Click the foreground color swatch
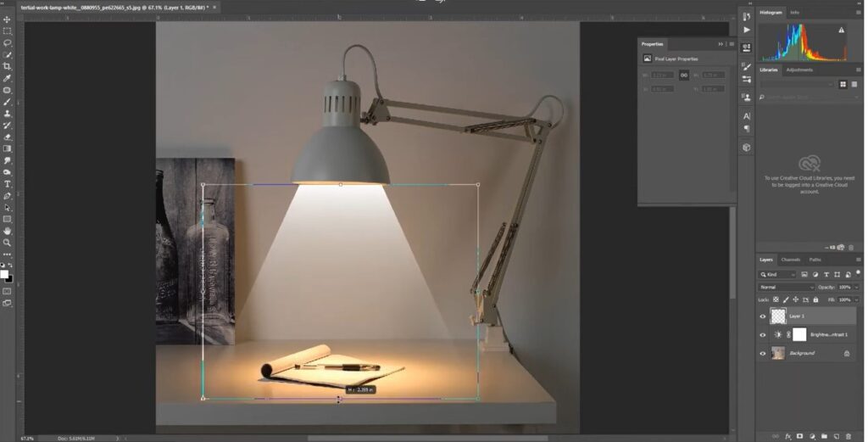This screenshot has height=442, width=868. pyautogui.click(x=6, y=273)
